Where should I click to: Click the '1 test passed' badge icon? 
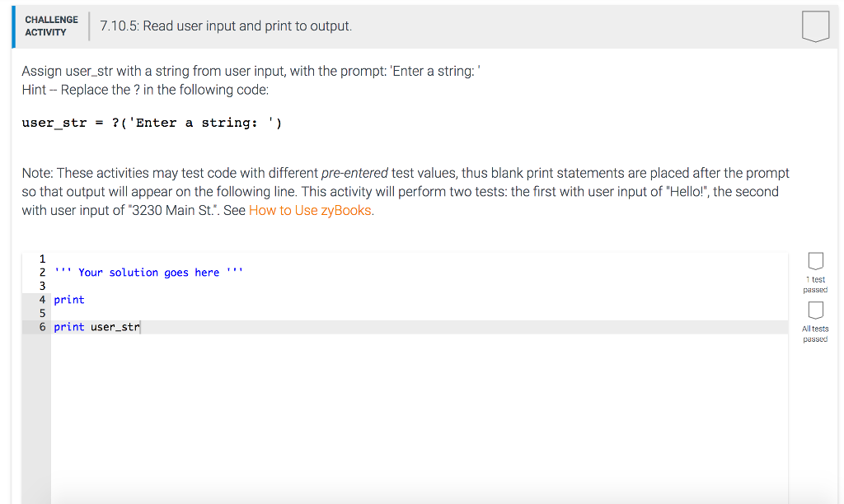pyautogui.click(x=815, y=261)
